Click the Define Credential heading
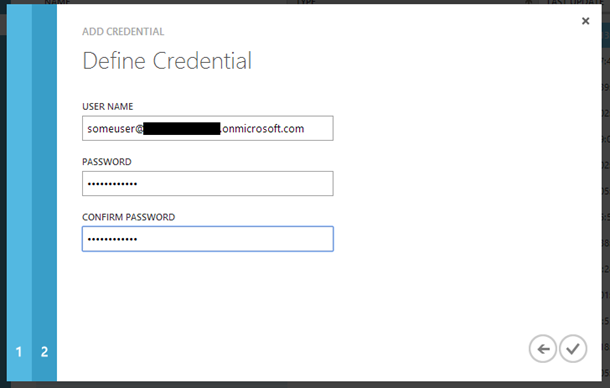This screenshot has width=610, height=388. 167,61
